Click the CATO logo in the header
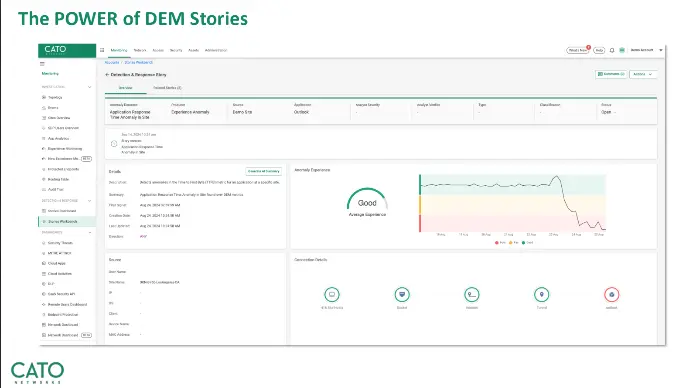This screenshot has width=696, height=388. 55,50
